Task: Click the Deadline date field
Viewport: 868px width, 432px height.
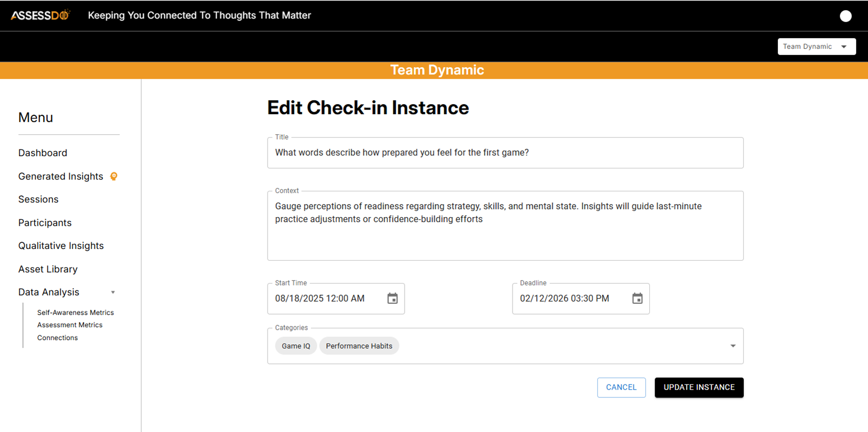Action: click(581, 298)
